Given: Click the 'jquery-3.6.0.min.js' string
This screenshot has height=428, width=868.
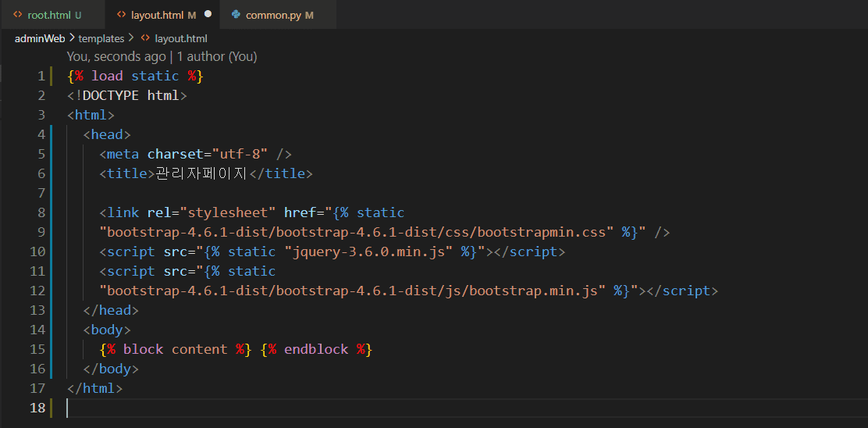Looking at the screenshot, I should click(x=368, y=252).
